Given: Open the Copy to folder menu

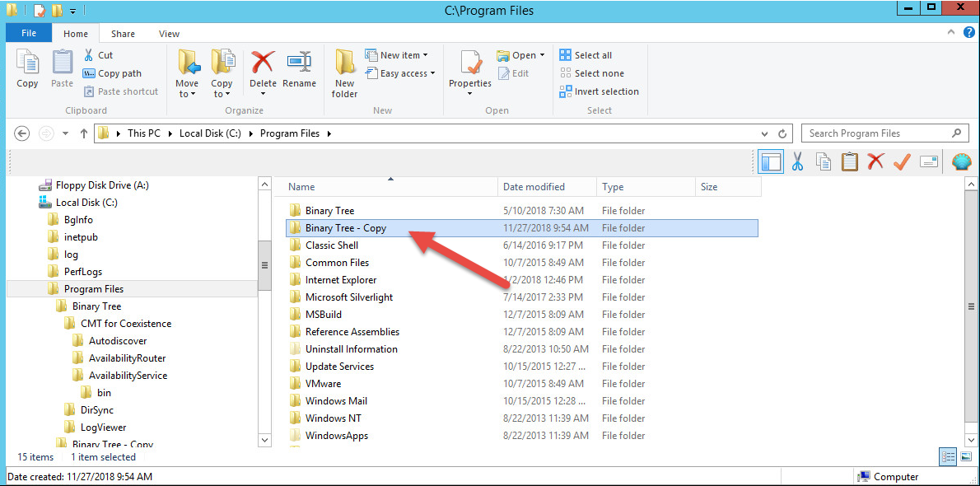Looking at the screenshot, I should (222, 74).
